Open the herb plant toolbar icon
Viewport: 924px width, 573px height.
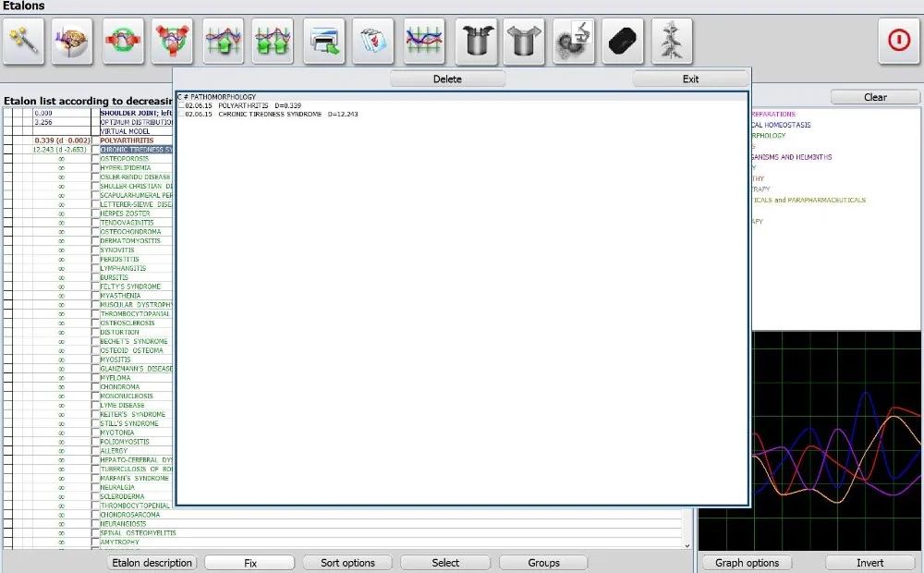pyautogui.click(x=672, y=41)
